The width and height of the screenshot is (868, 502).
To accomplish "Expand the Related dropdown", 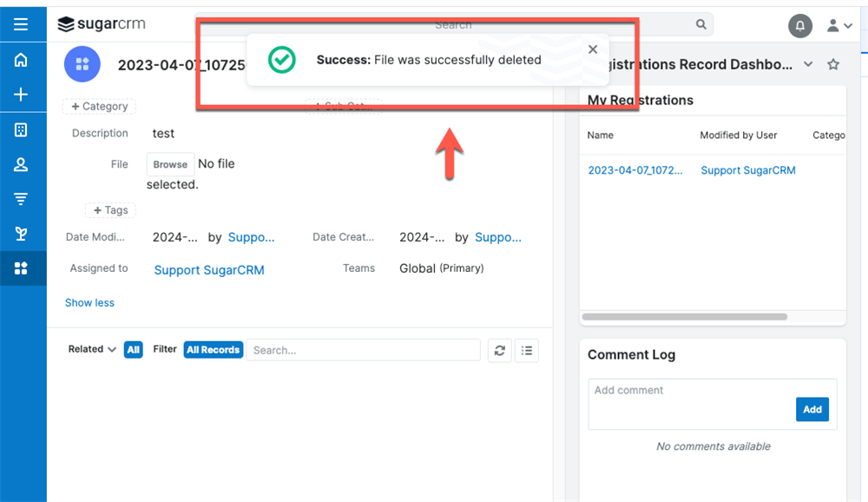I will click(92, 349).
